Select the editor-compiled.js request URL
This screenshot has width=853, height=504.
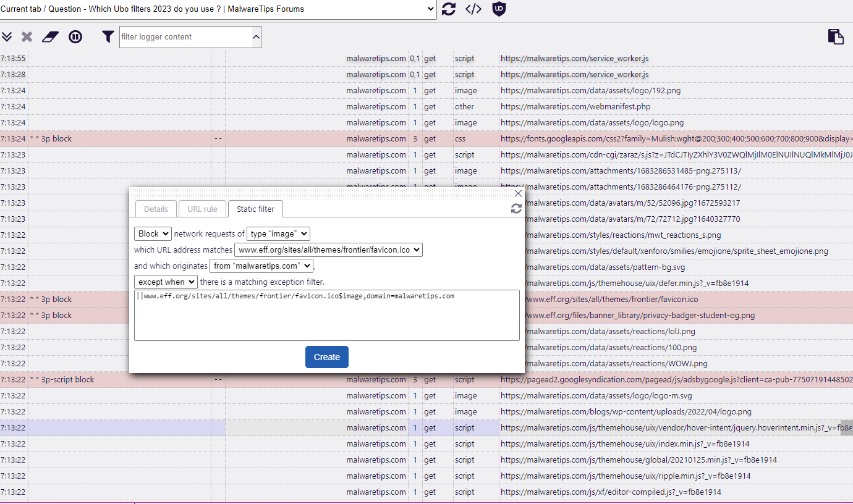611,492
